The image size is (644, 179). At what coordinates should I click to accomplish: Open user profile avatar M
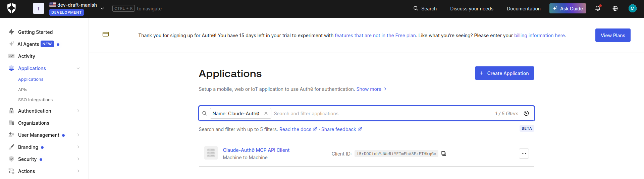coord(632,8)
